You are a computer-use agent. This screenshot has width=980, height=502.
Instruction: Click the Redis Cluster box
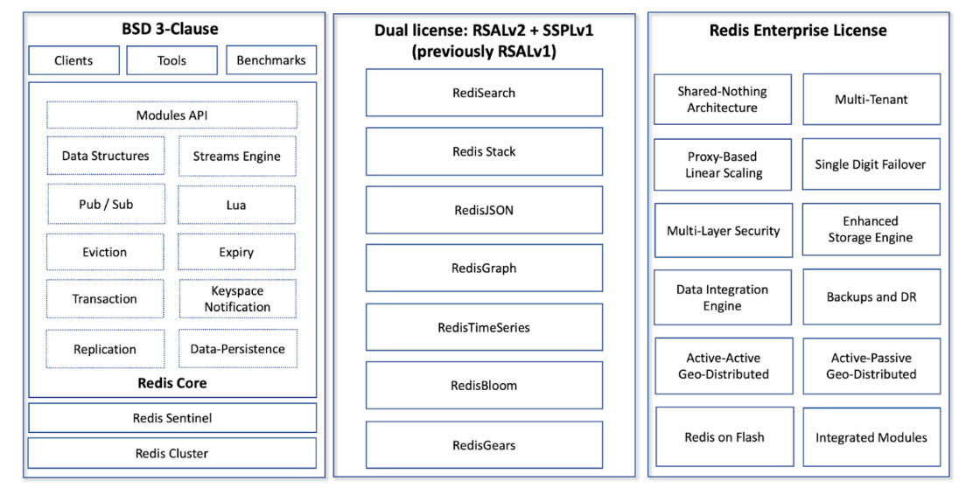171,453
